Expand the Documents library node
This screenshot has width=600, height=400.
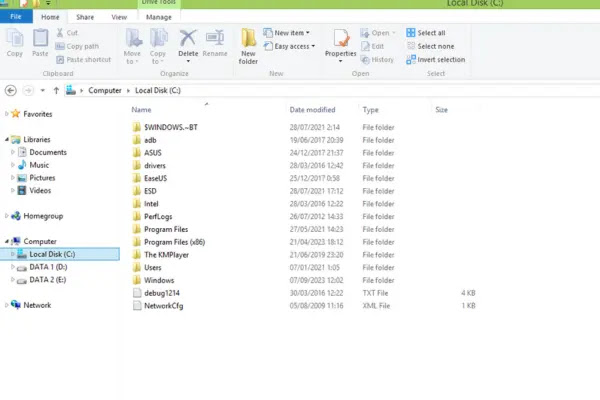[13, 152]
